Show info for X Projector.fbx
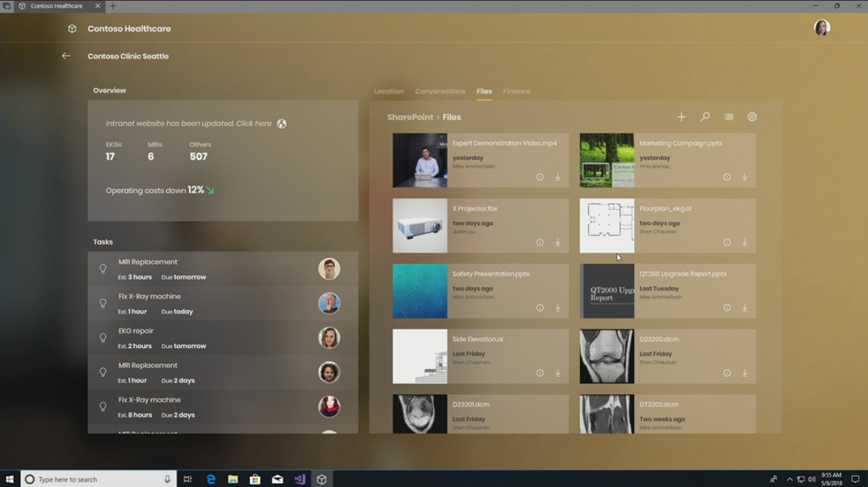868x487 pixels. [540, 242]
